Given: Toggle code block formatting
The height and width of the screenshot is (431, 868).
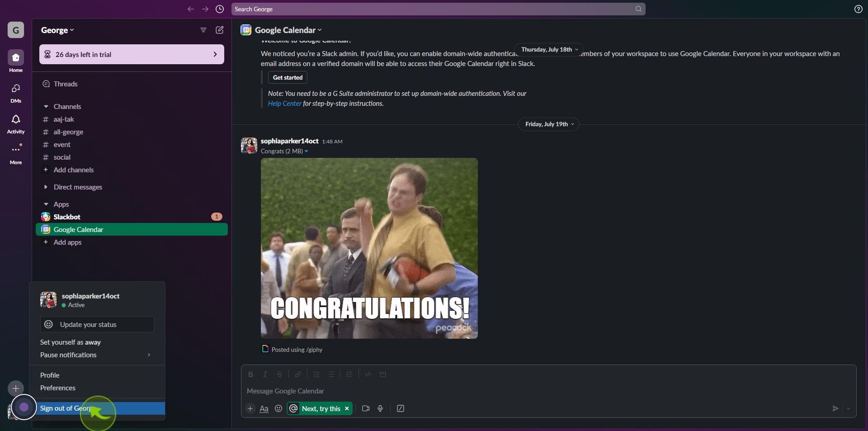Looking at the screenshot, I should 382,374.
